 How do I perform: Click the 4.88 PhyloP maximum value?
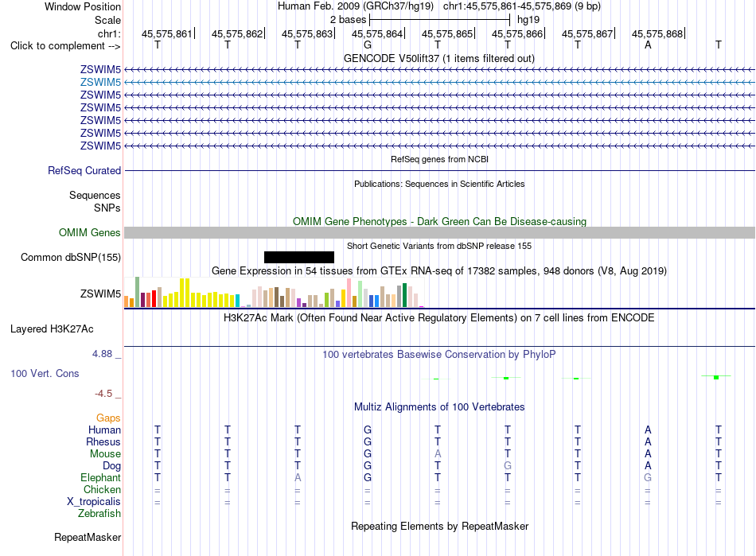pyautogui.click(x=102, y=354)
